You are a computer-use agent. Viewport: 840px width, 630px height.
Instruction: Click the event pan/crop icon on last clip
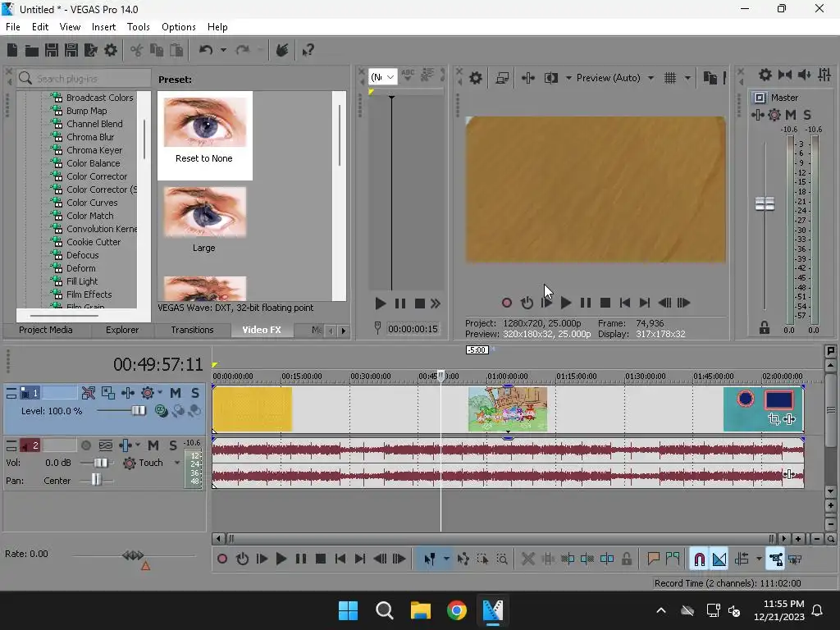coord(774,419)
